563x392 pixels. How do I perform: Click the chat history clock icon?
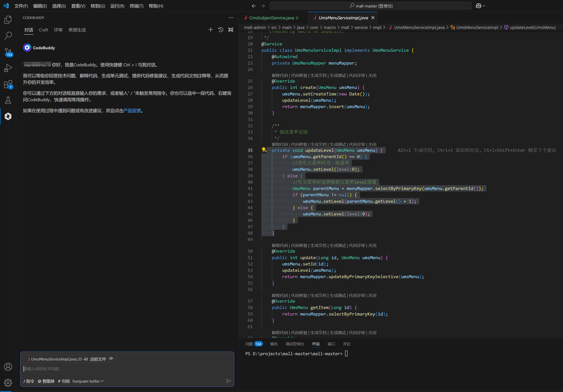pos(220,30)
